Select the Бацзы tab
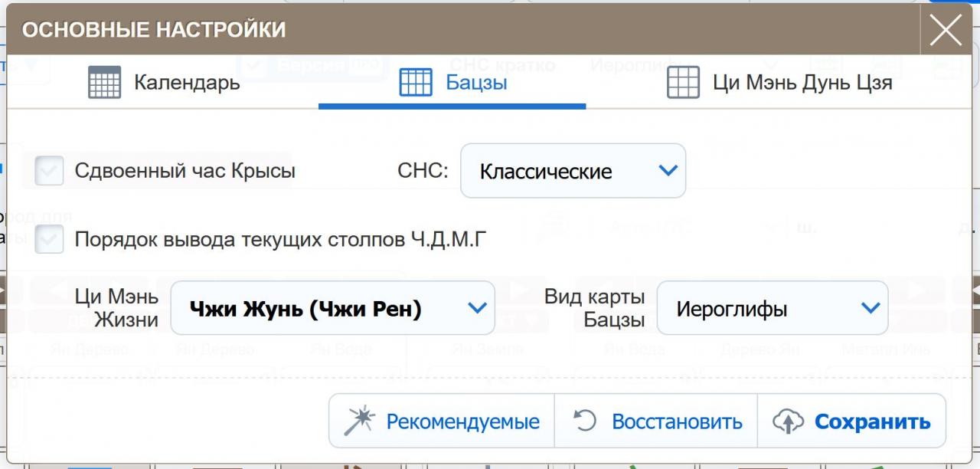Screen dimensions: 980x469 [x=475, y=82]
